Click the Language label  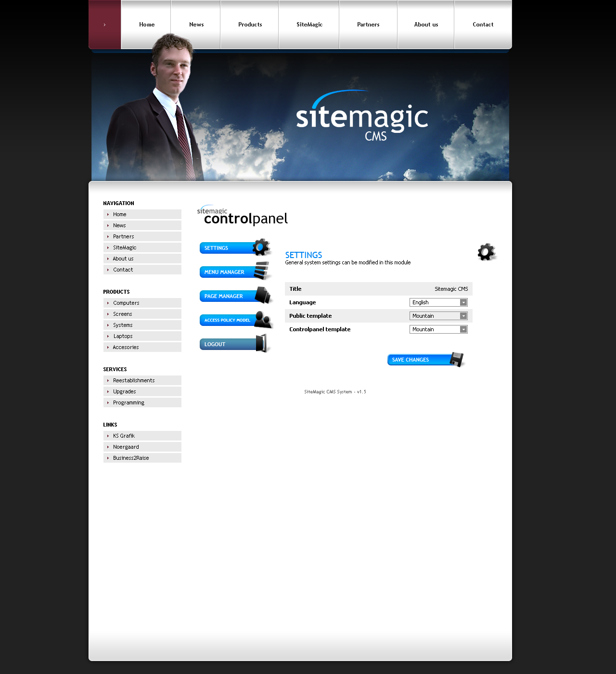pyautogui.click(x=302, y=302)
